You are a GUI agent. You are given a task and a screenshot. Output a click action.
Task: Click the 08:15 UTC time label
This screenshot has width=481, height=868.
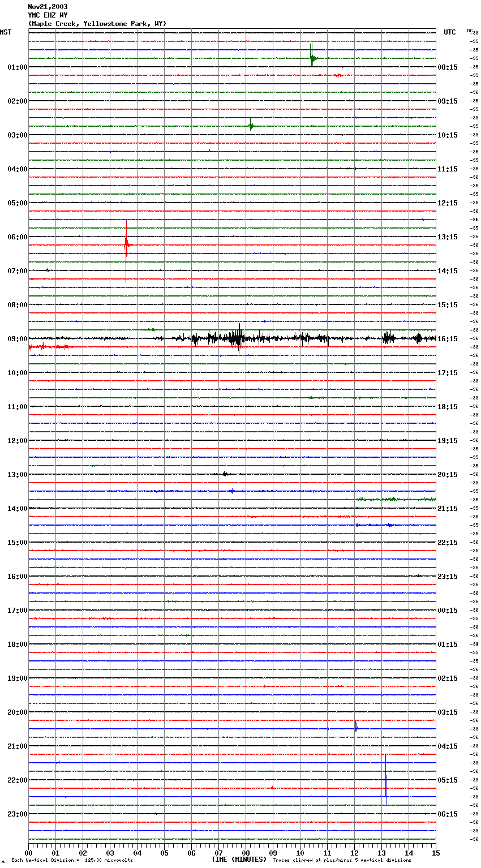pos(448,67)
